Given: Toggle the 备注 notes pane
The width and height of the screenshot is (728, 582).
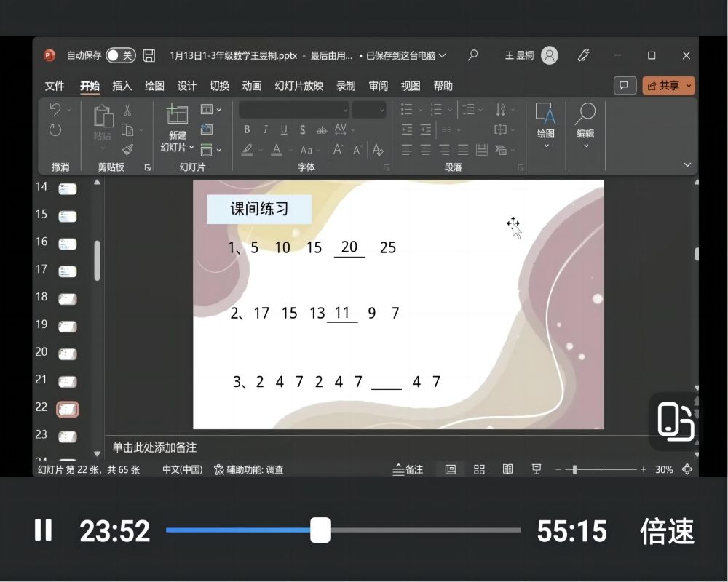Looking at the screenshot, I should pos(408,469).
